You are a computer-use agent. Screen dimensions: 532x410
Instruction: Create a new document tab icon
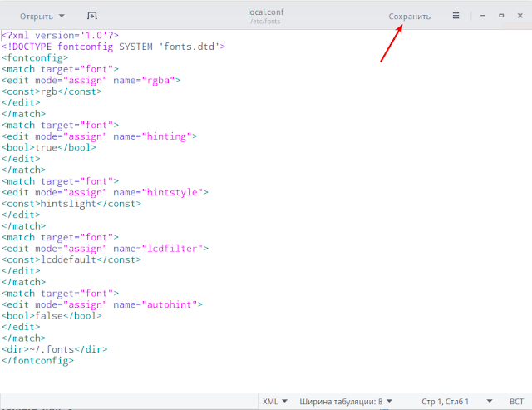pos(92,16)
